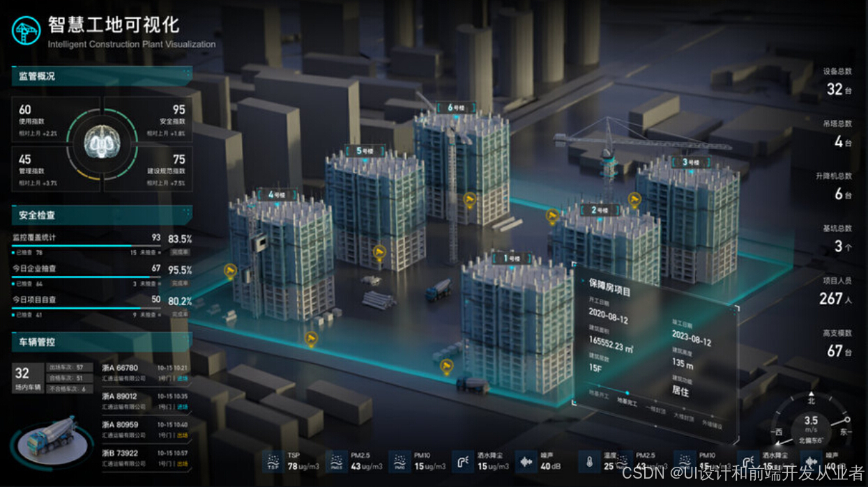Click the 地基完工 timeline milestone
The height and width of the screenshot is (487, 868).
click(x=627, y=399)
